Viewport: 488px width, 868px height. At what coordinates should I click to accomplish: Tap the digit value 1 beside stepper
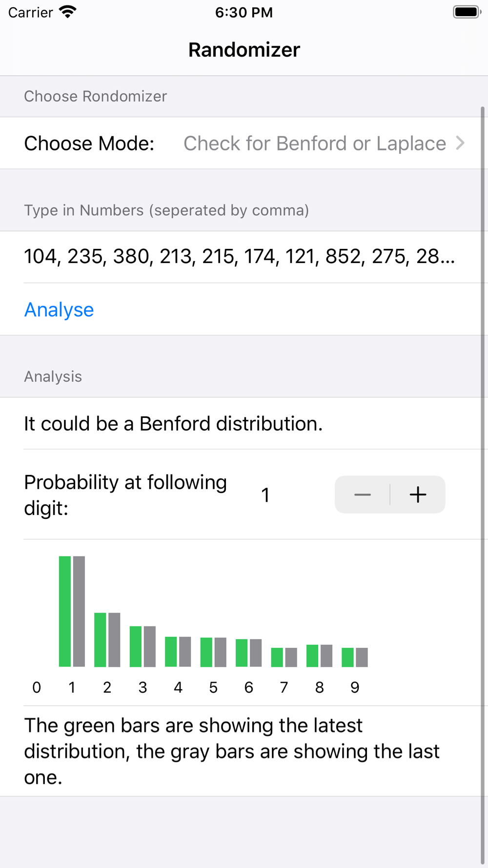click(x=265, y=495)
